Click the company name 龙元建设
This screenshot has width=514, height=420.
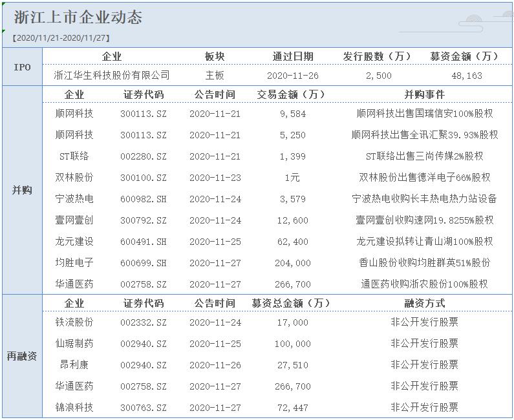pos(74,241)
